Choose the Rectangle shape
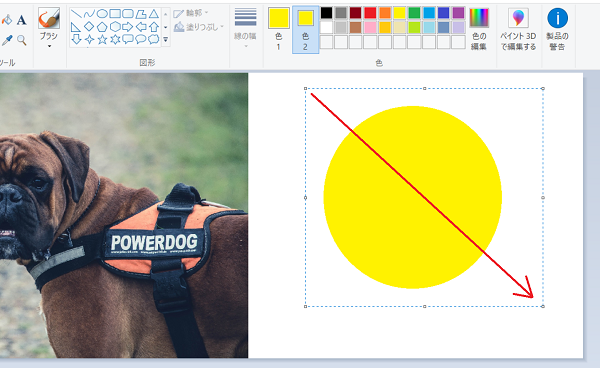 tap(115, 14)
